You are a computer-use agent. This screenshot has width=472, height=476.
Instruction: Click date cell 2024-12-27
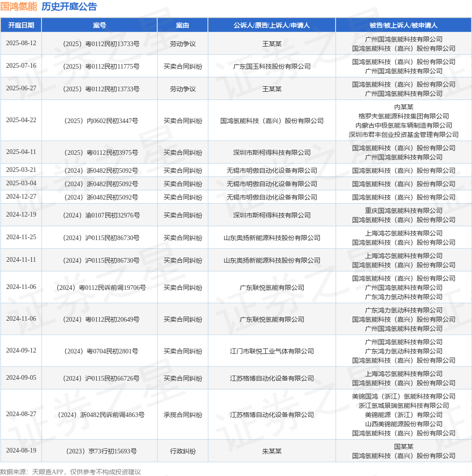point(21,196)
